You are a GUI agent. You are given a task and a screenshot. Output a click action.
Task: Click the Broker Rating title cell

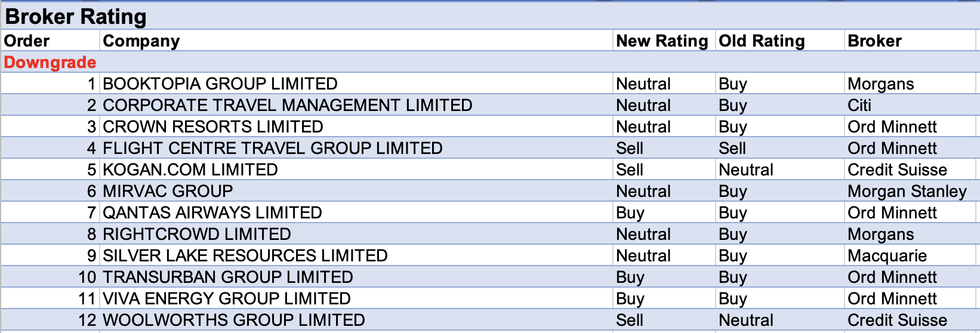pos(76,17)
